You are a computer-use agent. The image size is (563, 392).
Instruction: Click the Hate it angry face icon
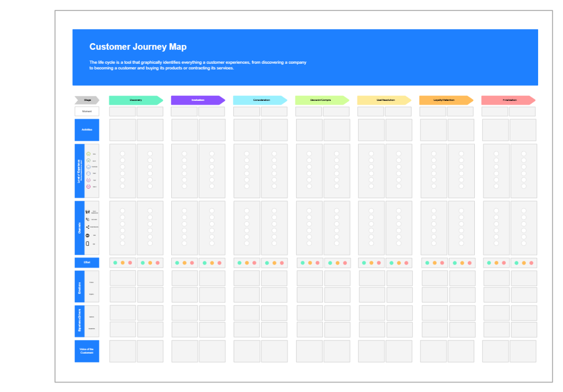point(88,186)
